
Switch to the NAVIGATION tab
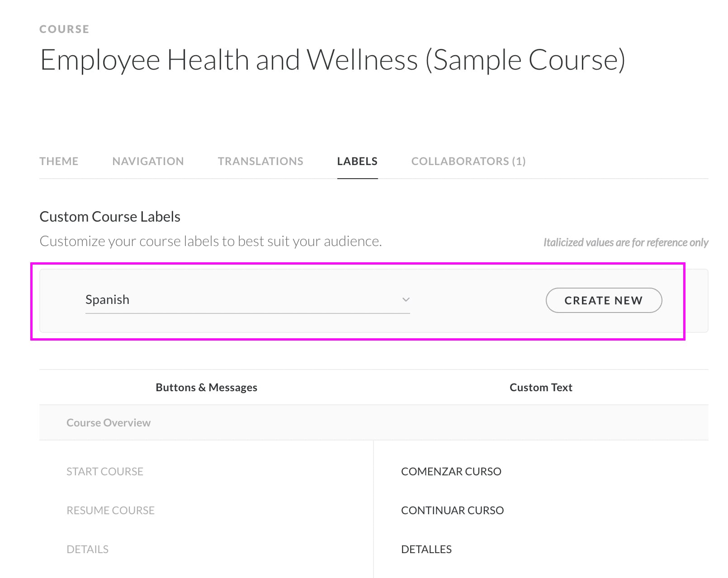(148, 161)
